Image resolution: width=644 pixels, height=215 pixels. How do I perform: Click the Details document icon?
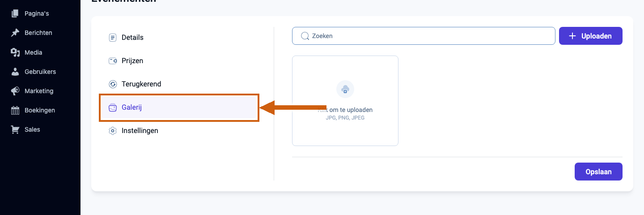click(x=113, y=38)
